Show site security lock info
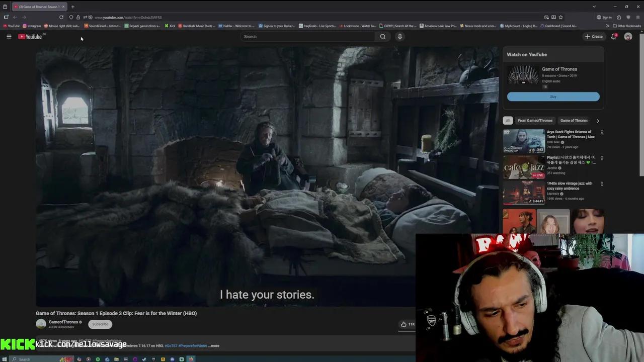Viewport: 644px width, 362px height. 78,17
